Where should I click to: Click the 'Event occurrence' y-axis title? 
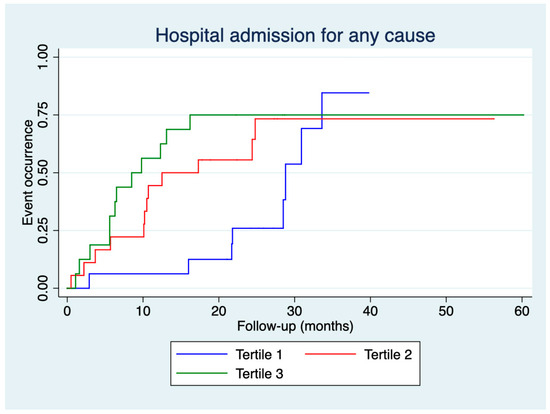28,173
